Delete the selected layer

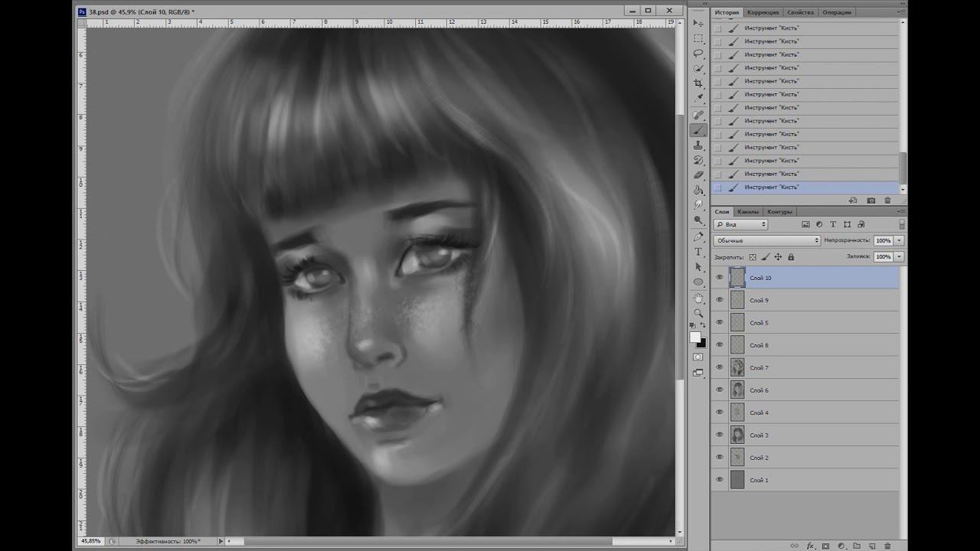888,546
